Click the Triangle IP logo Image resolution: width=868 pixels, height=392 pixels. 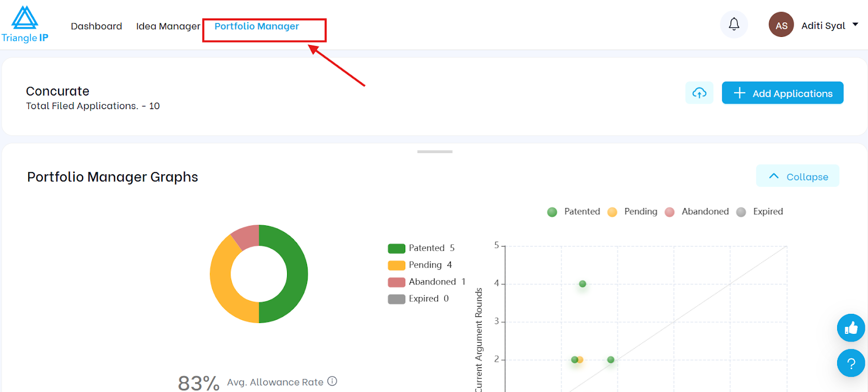pos(25,24)
